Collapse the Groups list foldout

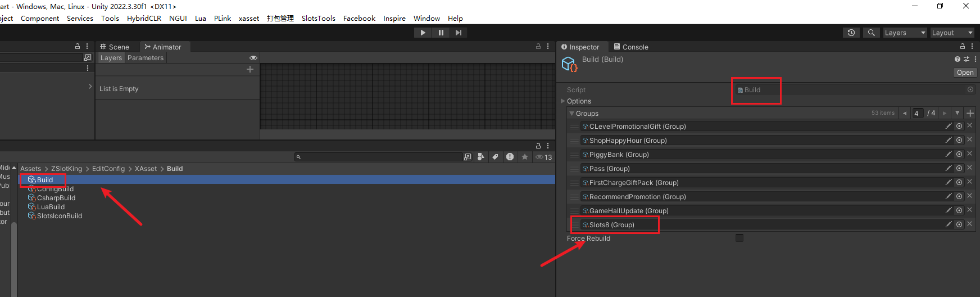click(571, 113)
